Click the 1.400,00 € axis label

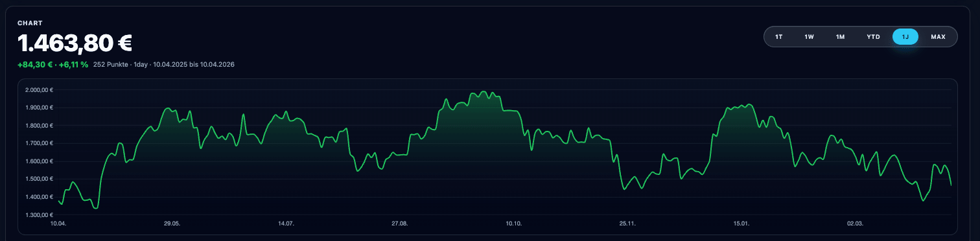(40, 197)
